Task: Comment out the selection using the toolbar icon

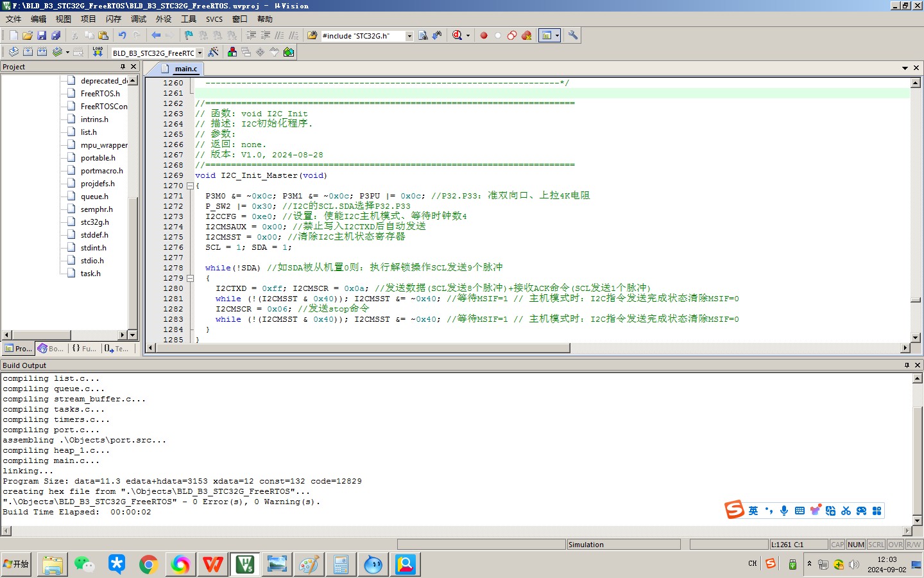Action: (x=279, y=36)
